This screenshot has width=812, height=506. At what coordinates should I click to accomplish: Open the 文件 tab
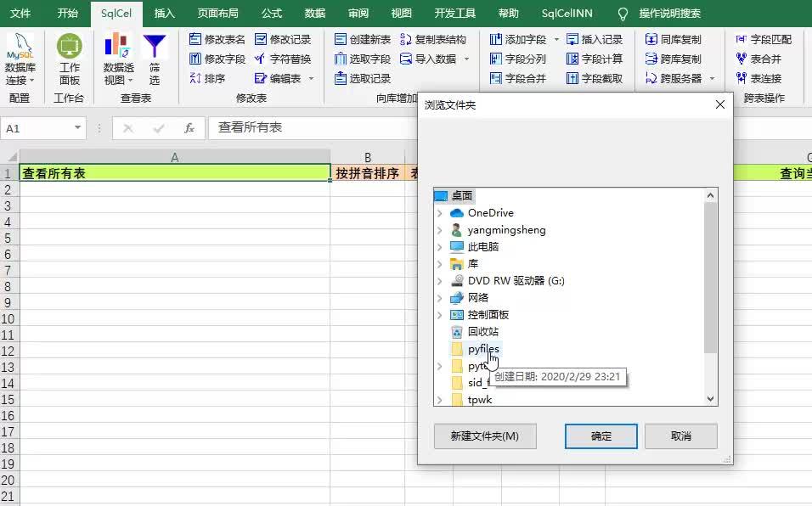20,13
